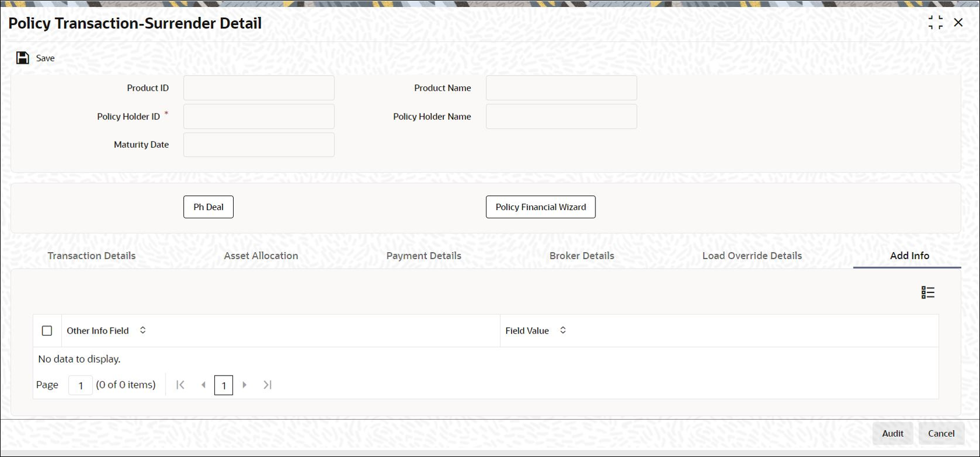Go to first page arrow
The image size is (980, 457).
181,385
